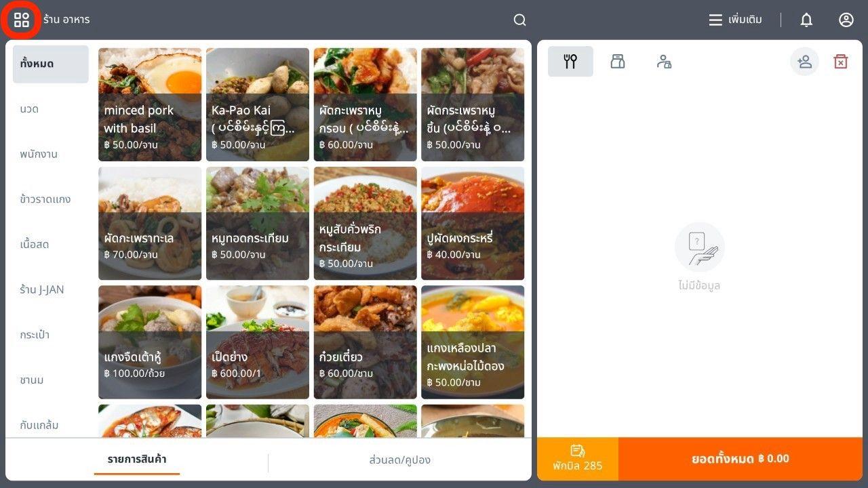The width and height of the screenshot is (868, 488).
Task: Select the dine-in fork and knife icon
Action: pos(570,62)
